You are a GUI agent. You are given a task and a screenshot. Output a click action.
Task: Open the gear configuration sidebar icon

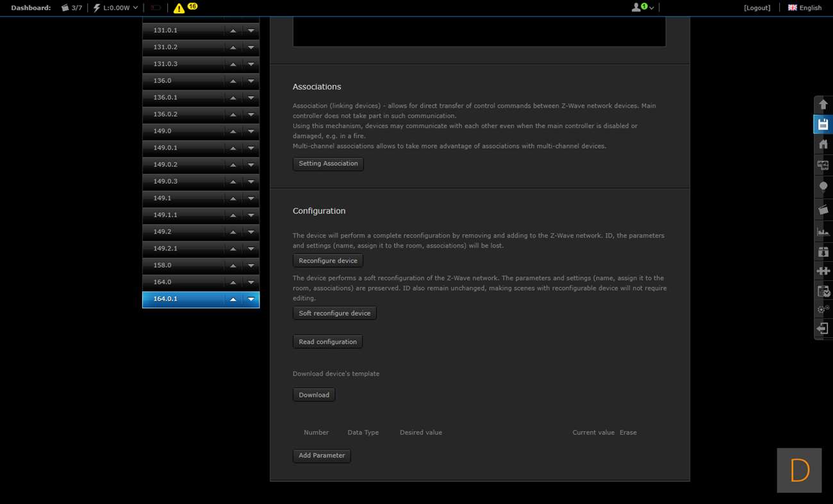point(823,309)
